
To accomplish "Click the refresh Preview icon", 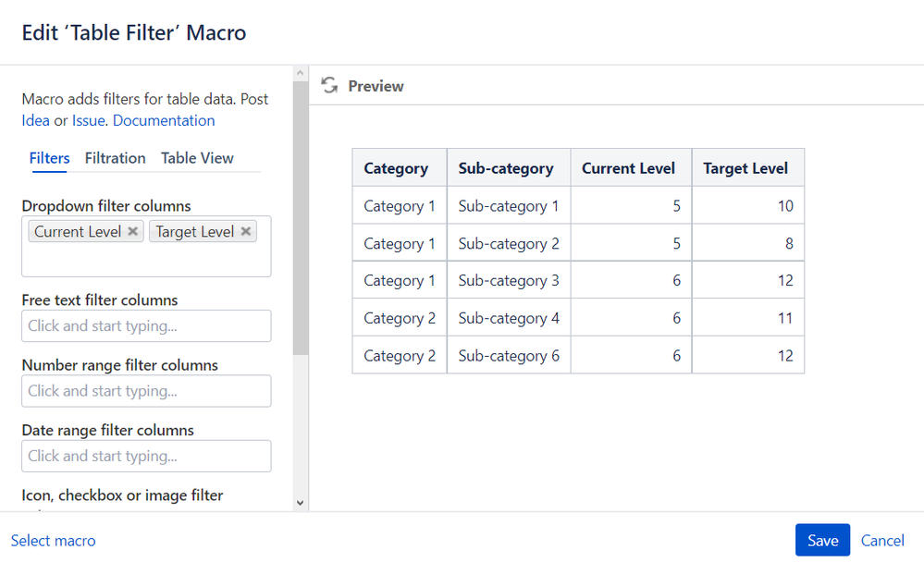I will [x=329, y=86].
